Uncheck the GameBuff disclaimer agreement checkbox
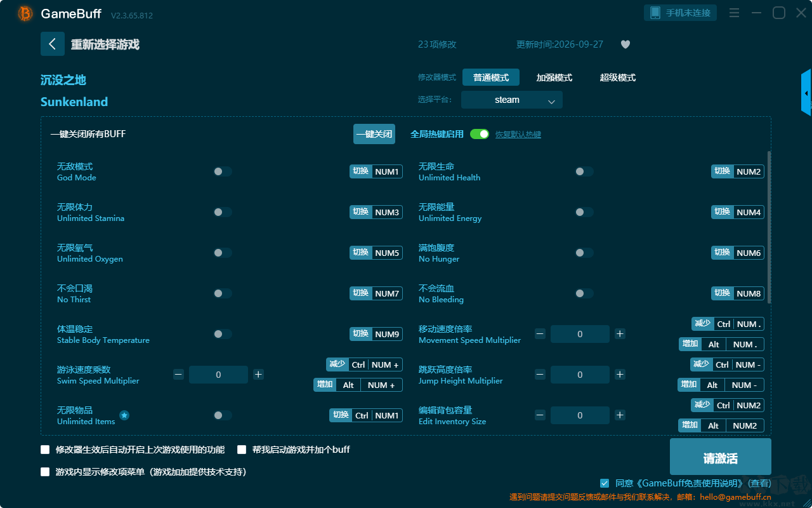Screen dimensions: 812x508 coord(604,483)
